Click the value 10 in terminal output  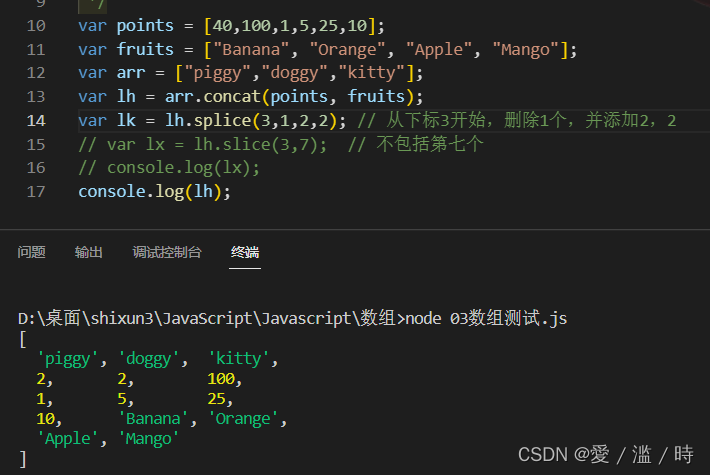45,419
